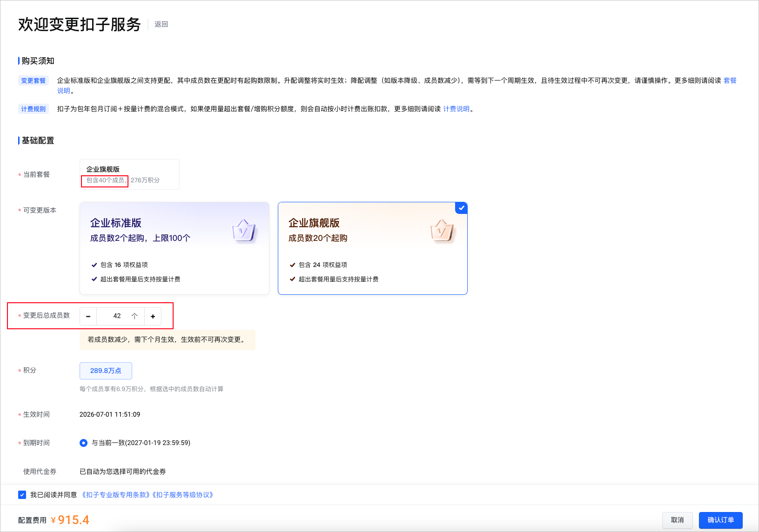Click the up arrow inside member count field
This screenshot has height=532, width=759.
134,316
